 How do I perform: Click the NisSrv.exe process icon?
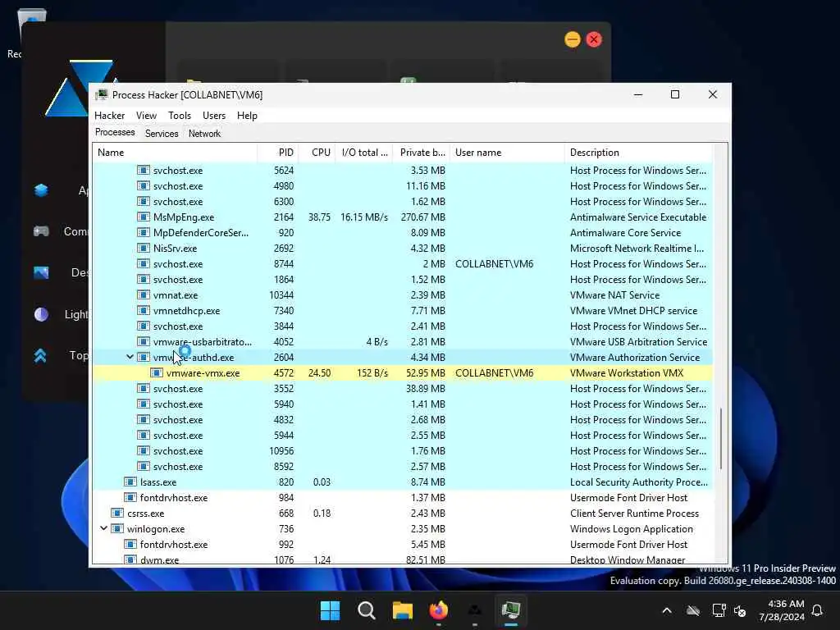(x=143, y=248)
